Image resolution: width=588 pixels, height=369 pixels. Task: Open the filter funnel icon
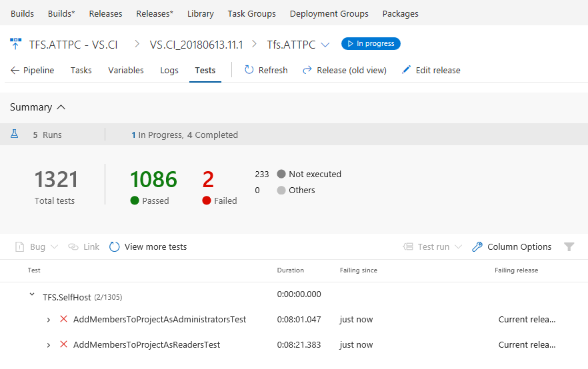click(569, 246)
